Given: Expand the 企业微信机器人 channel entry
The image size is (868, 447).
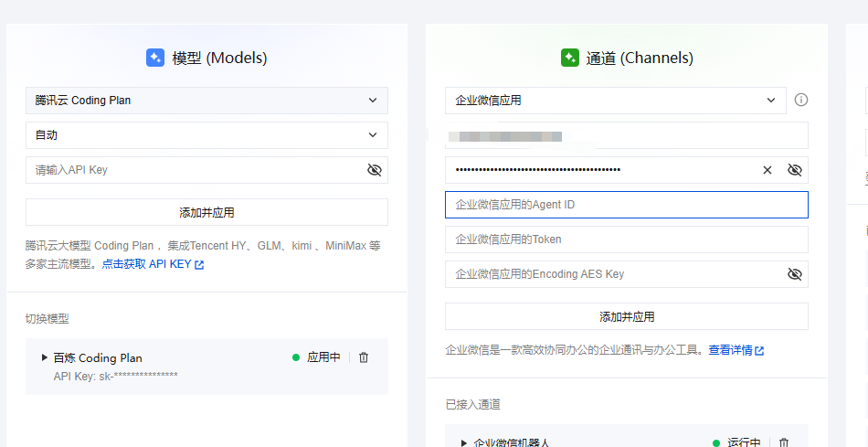Looking at the screenshot, I should pos(465,442).
